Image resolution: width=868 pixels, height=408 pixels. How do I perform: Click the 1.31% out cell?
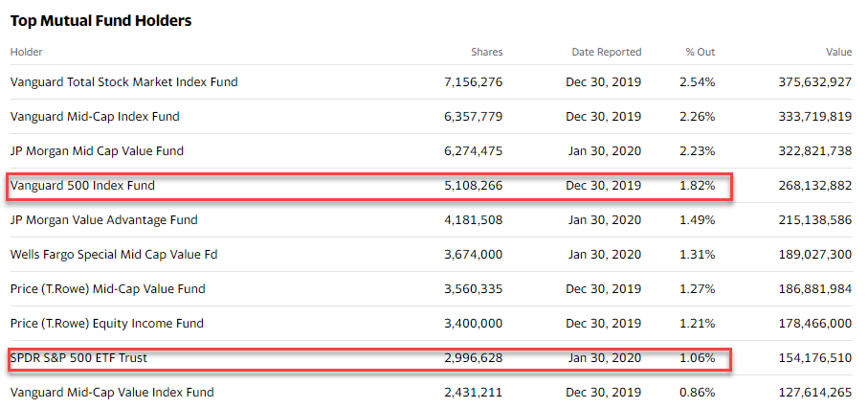tap(697, 255)
